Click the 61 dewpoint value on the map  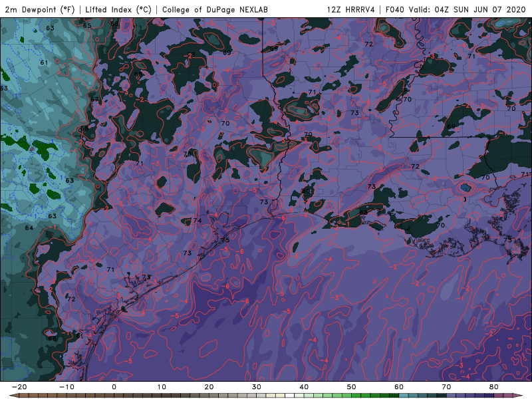tap(44, 63)
